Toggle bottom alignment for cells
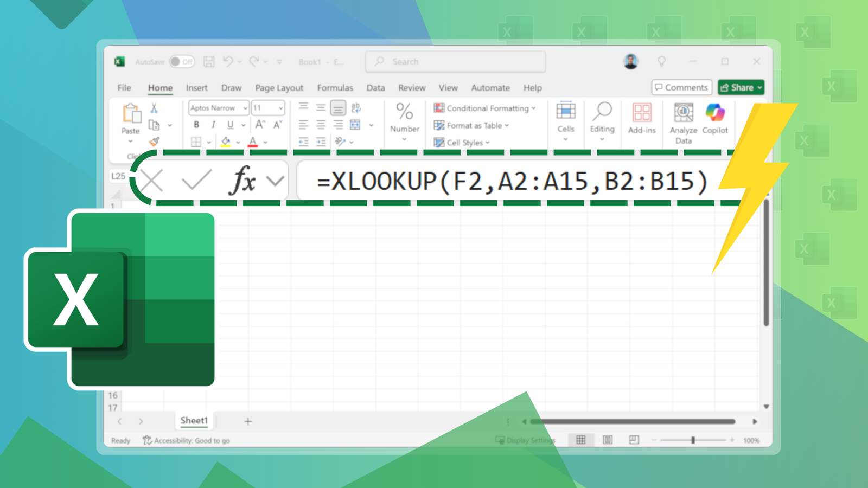 [338, 108]
